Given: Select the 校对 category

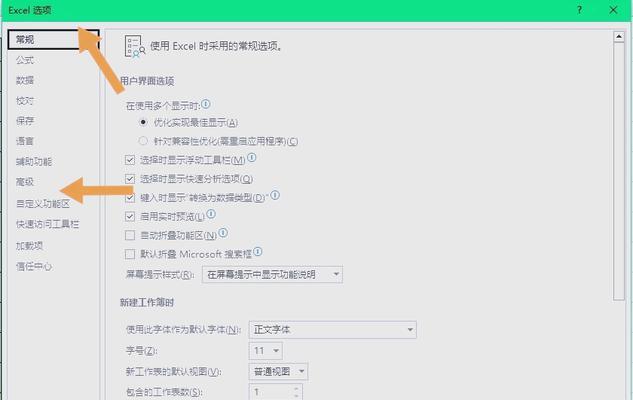Looking at the screenshot, I should [25, 101].
